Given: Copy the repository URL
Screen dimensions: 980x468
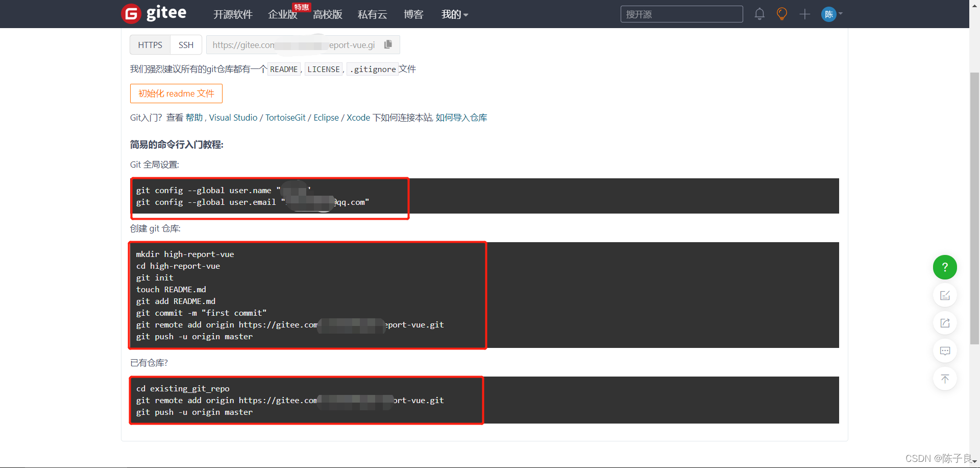Looking at the screenshot, I should coord(388,44).
